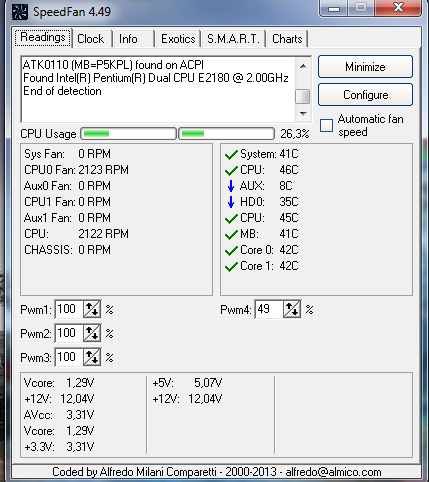Click the Pwm1 value field showing 100
The image size is (429, 482).
pyautogui.click(x=69, y=309)
